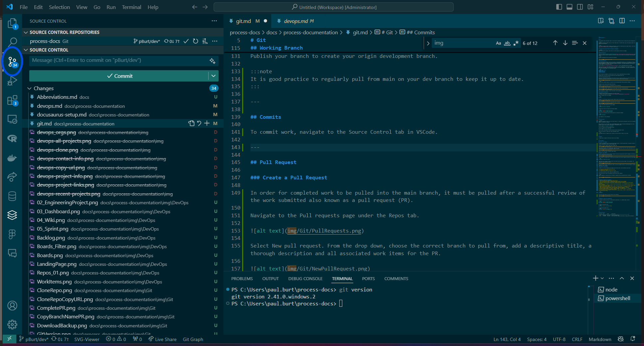
Task: Open the Manage gear at the bottom
Action: pos(12,325)
